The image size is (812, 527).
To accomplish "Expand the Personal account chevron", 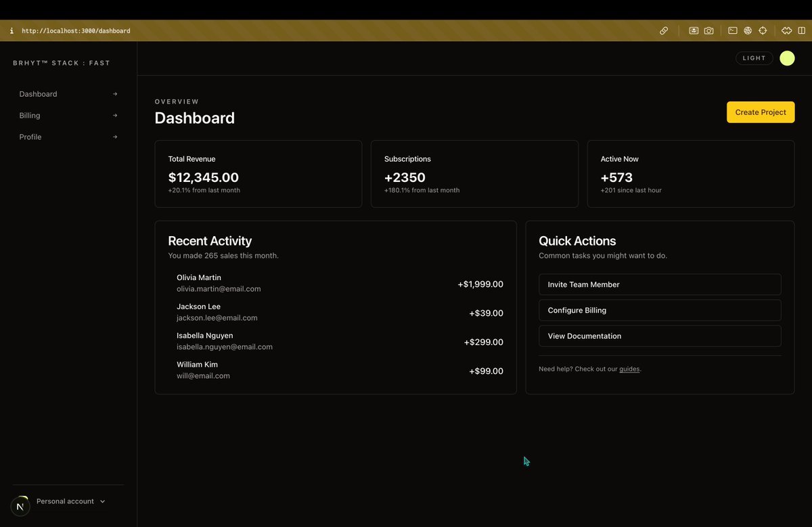I will click(x=103, y=501).
